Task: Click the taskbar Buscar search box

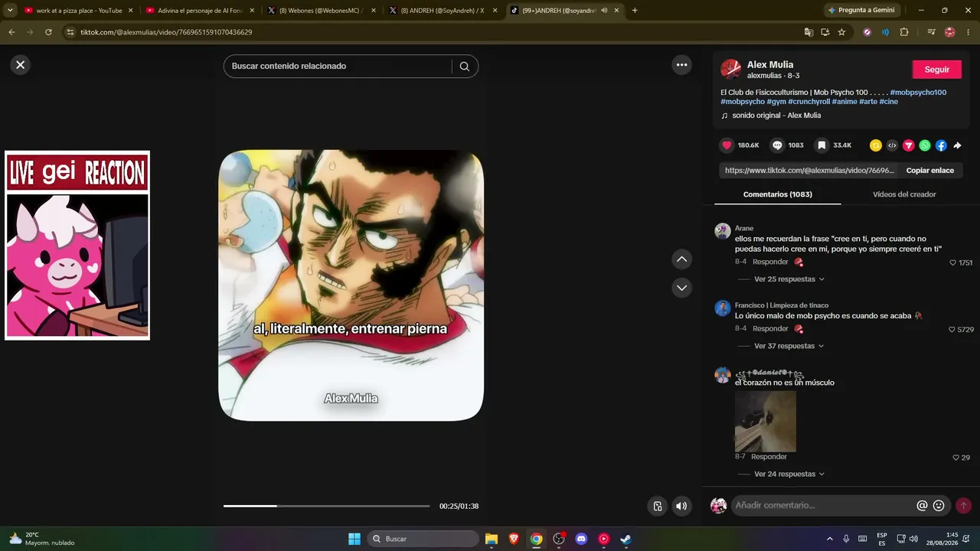Action: tap(423, 539)
